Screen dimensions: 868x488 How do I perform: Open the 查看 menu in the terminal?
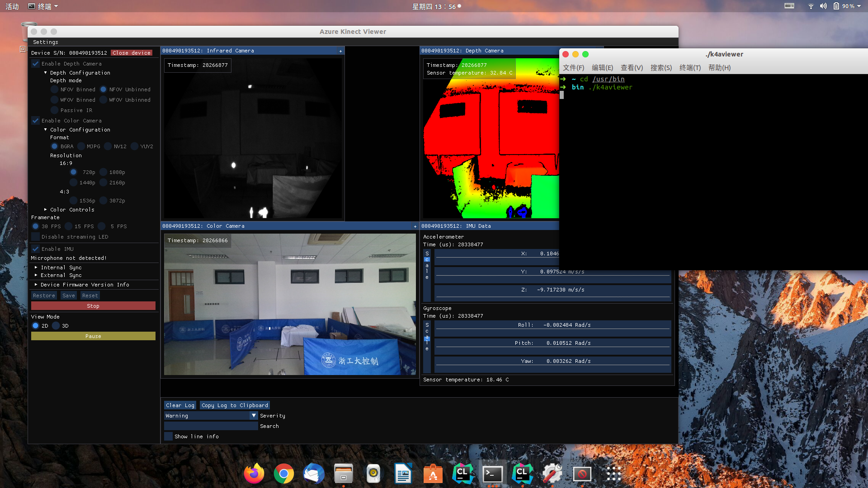631,67
